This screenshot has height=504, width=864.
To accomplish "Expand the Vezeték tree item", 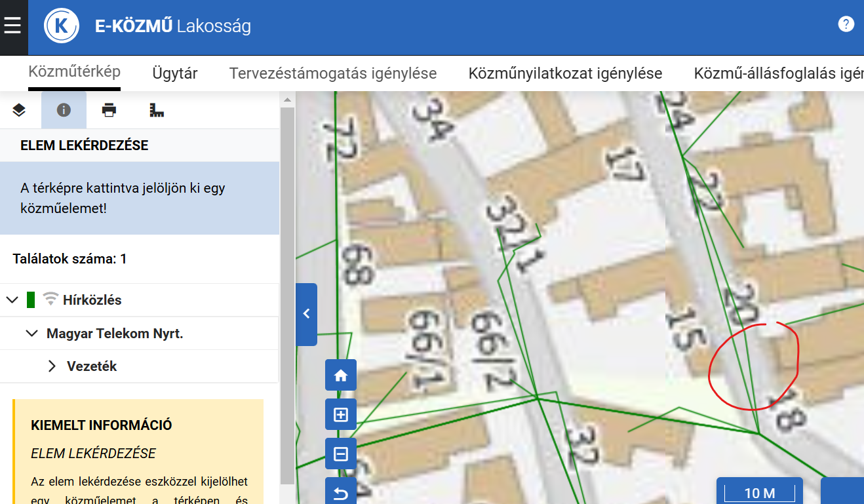I will (x=52, y=366).
